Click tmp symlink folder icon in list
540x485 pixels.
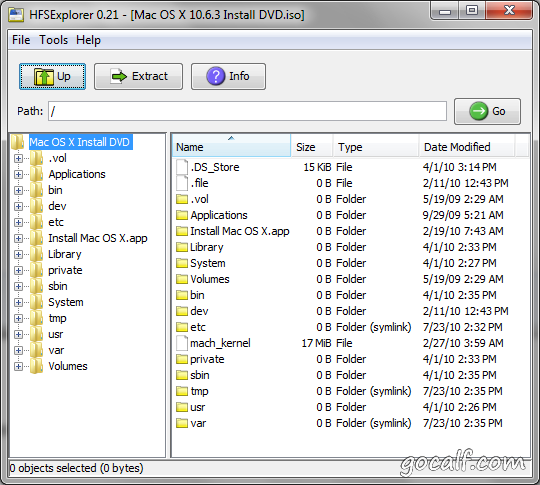pyautogui.click(x=182, y=392)
